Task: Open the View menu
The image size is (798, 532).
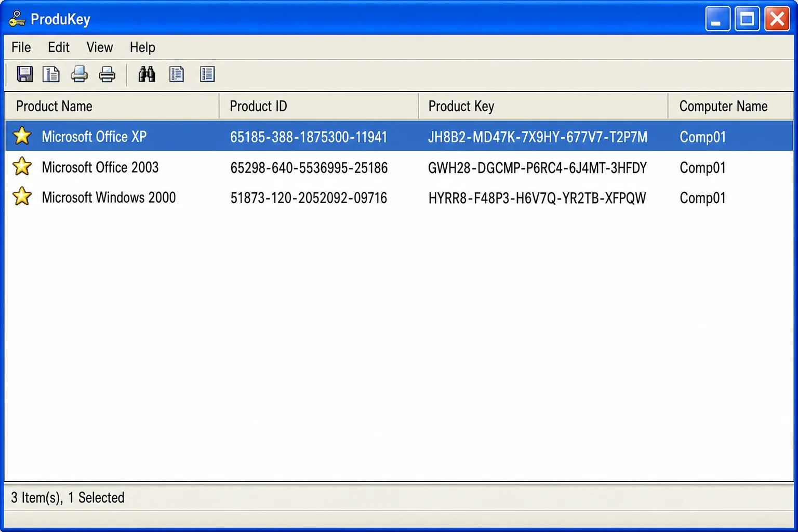Action: 100,47
